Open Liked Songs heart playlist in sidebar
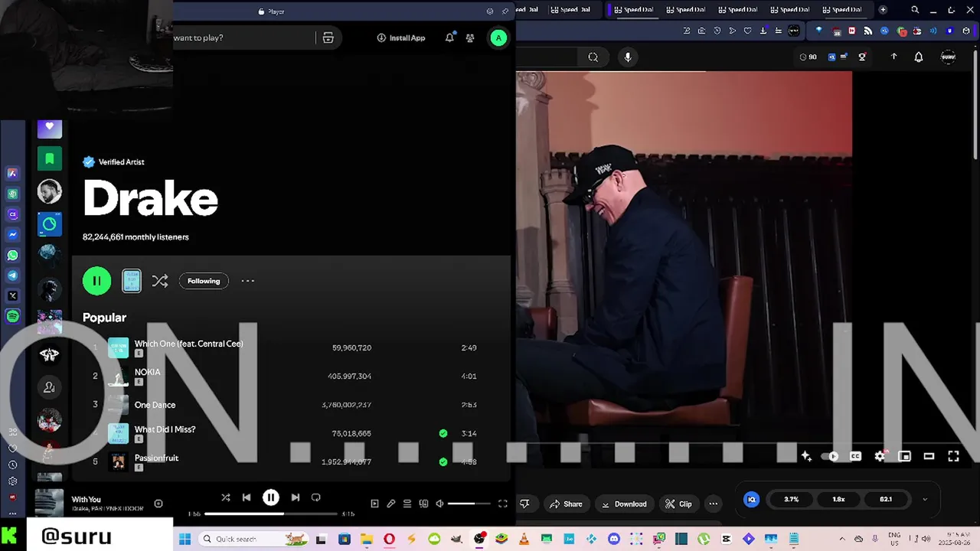Screen dimensions: 980x551 (50, 127)
